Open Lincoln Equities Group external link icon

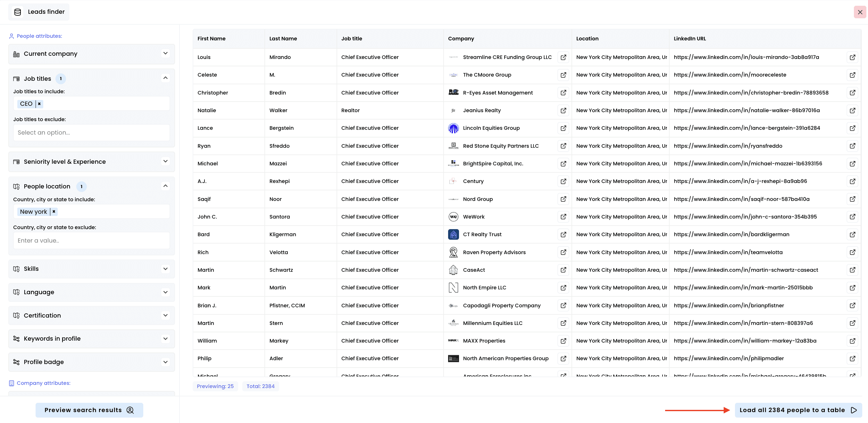pyautogui.click(x=563, y=128)
